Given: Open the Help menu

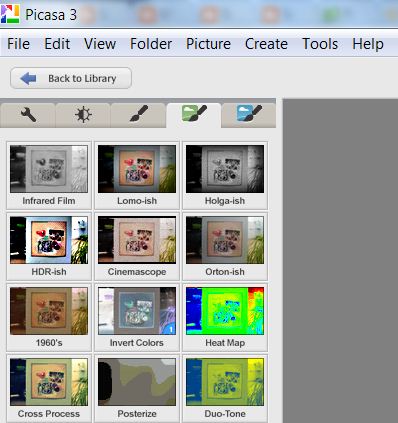Looking at the screenshot, I should point(368,44).
